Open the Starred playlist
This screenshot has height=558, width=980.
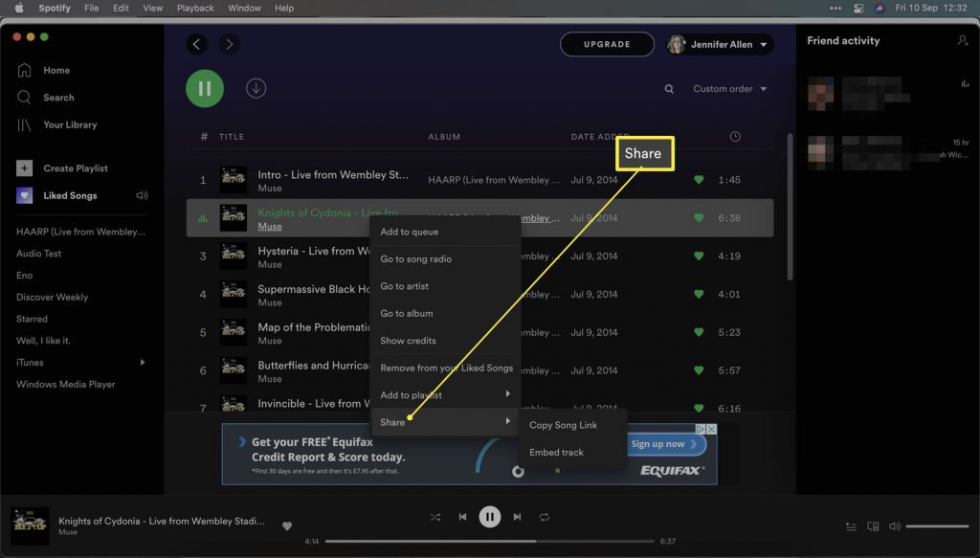[x=32, y=319]
